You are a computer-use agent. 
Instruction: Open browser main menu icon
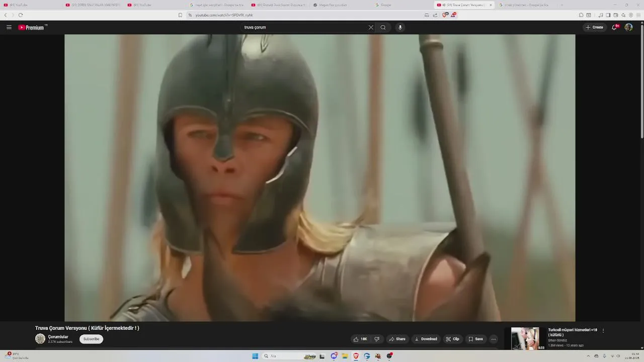click(x=638, y=15)
